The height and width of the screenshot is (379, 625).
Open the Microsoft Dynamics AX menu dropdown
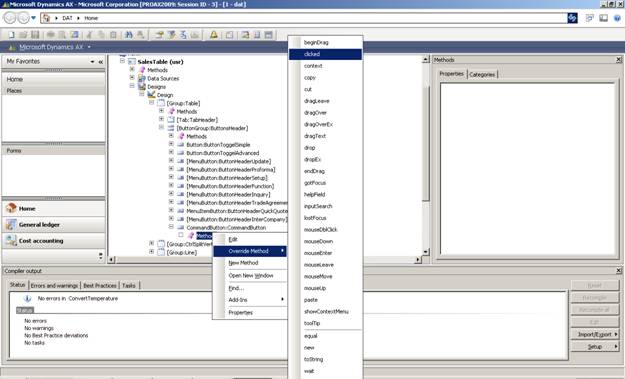89,47
